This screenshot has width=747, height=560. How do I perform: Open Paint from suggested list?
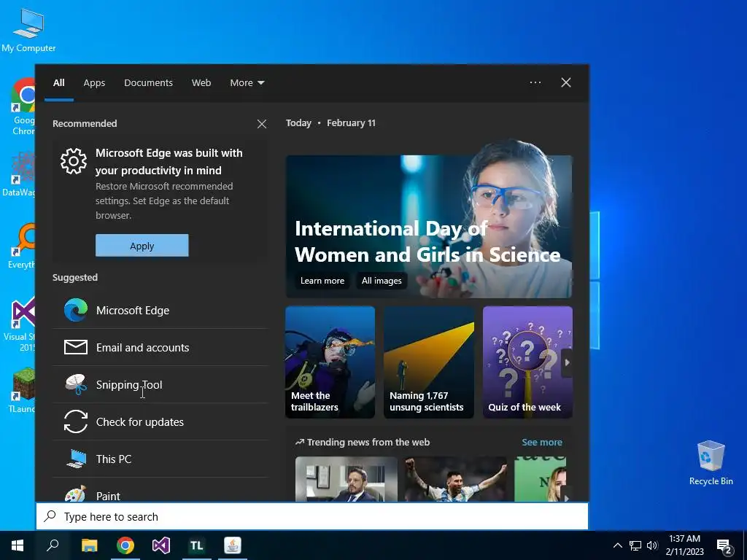pyautogui.click(x=160, y=491)
